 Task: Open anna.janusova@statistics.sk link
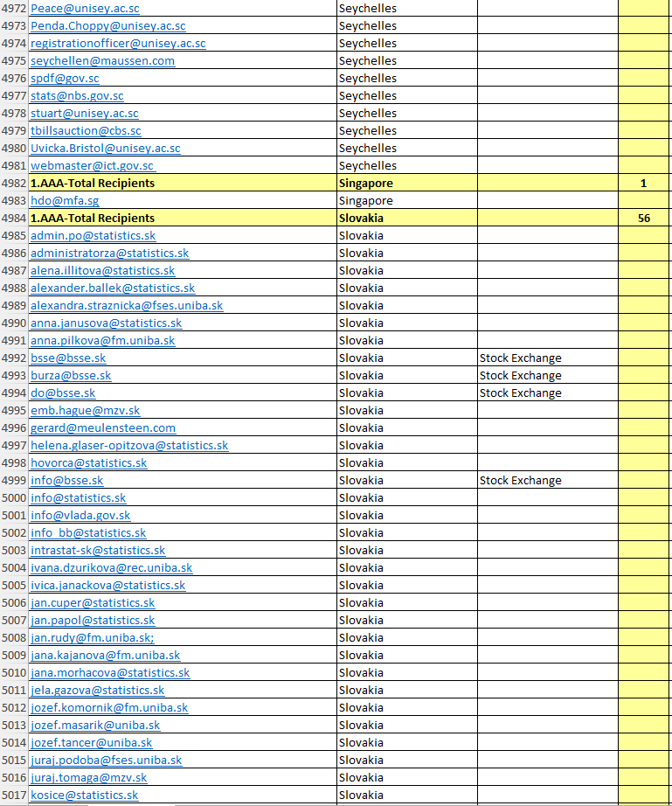point(107,323)
